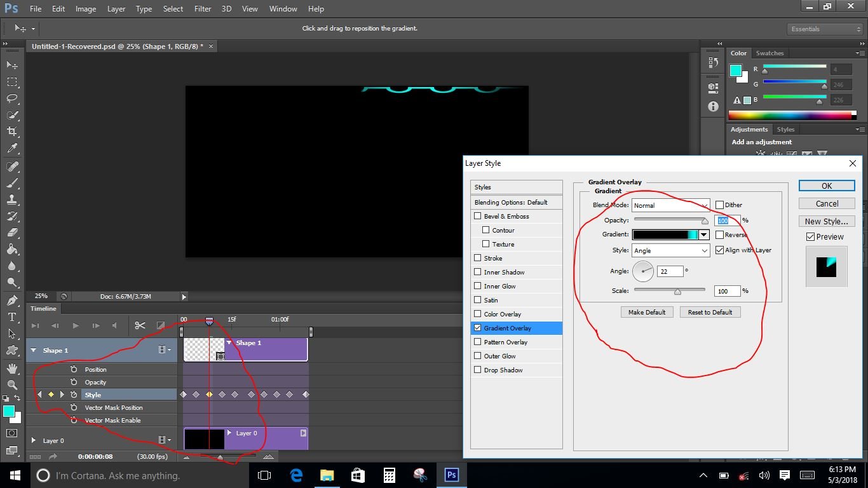Open the gradient Style dropdown showing Angle

670,250
